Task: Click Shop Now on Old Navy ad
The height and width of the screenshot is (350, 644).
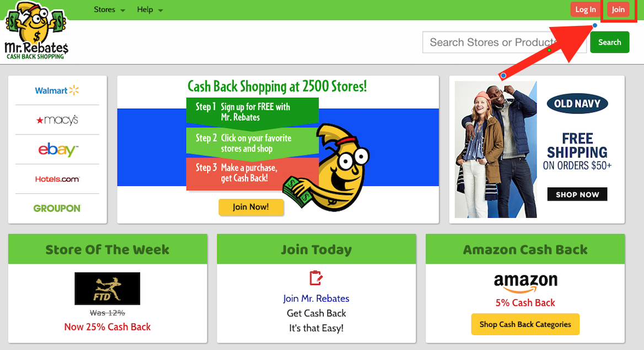Action: tap(577, 195)
